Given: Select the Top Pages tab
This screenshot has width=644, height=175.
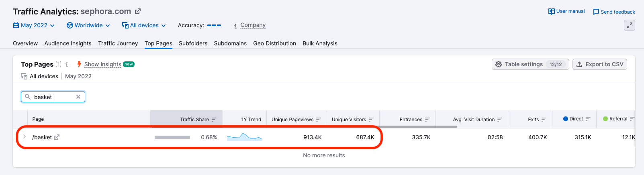Looking at the screenshot, I should [158, 43].
